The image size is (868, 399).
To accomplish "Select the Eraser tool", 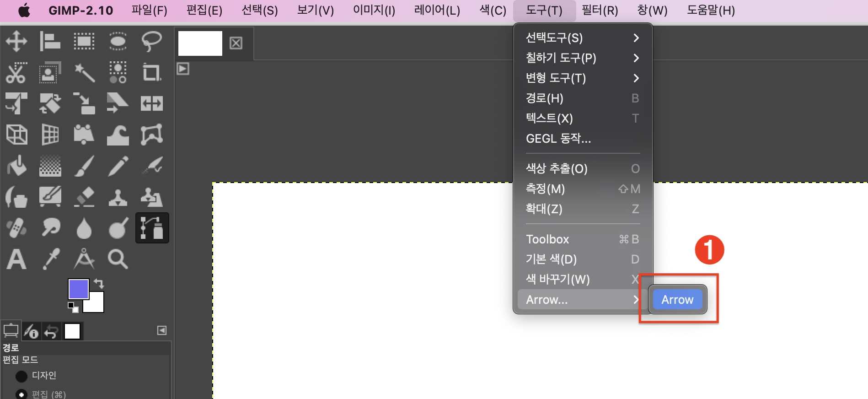I will point(84,197).
